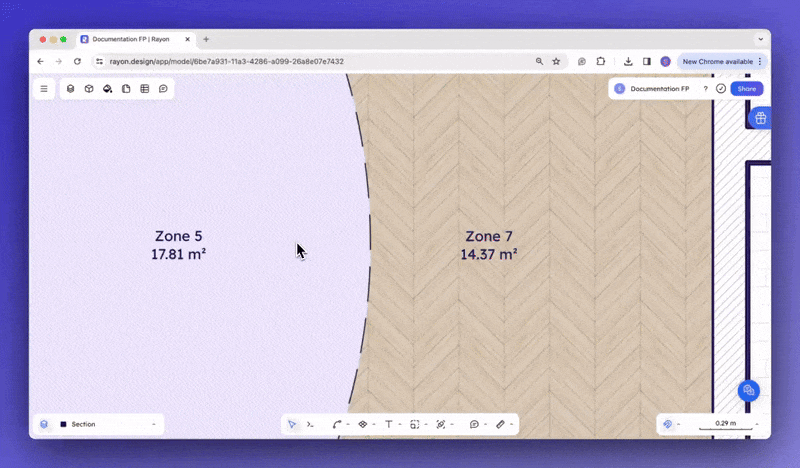Click the checkmark status icon

pyautogui.click(x=721, y=89)
